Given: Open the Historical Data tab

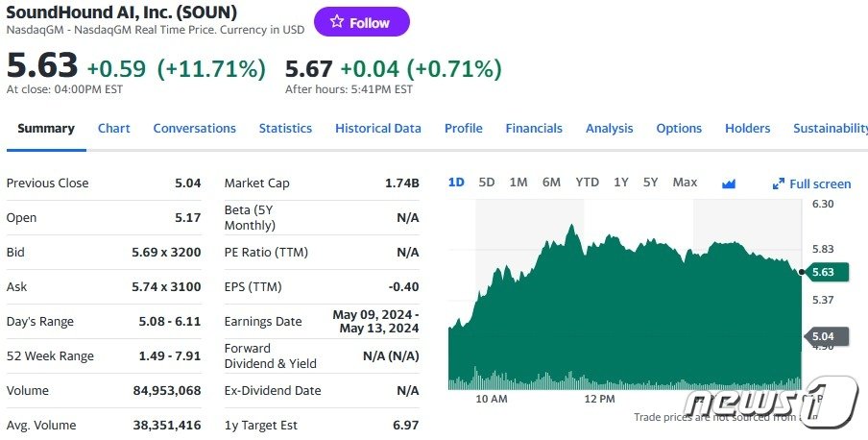Looking at the screenshot, I should click(x=377, y=128).
